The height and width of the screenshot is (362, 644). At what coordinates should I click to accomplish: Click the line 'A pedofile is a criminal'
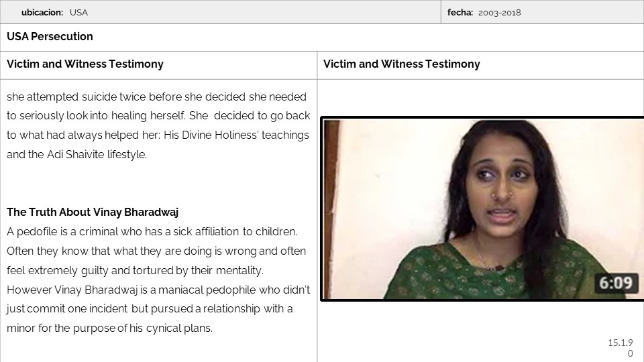click(152, 231)
